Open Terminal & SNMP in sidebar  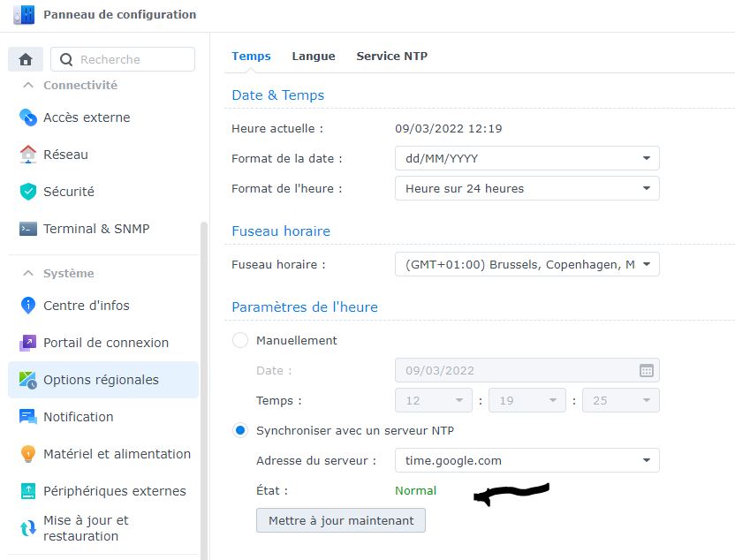103,229
